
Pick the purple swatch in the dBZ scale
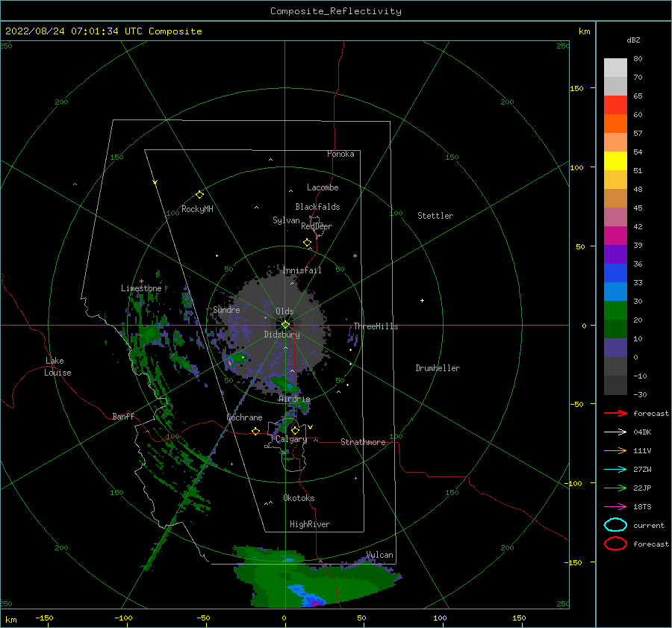point(615,254)
